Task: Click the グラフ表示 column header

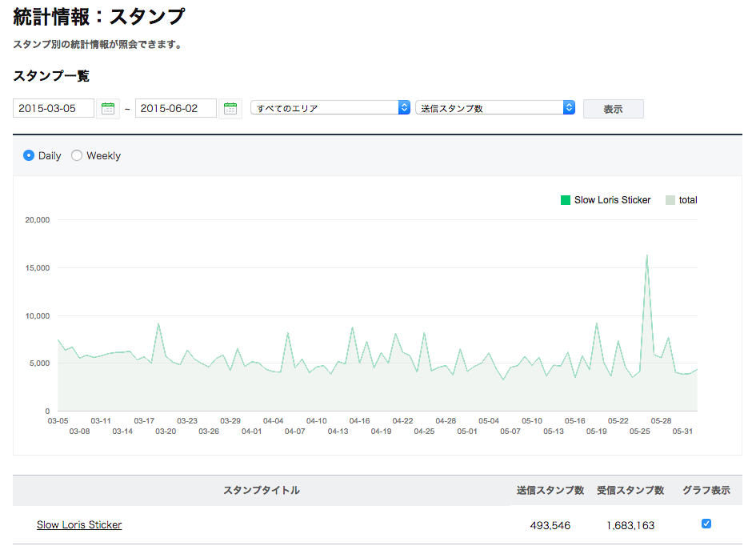Action: point(706,490)
